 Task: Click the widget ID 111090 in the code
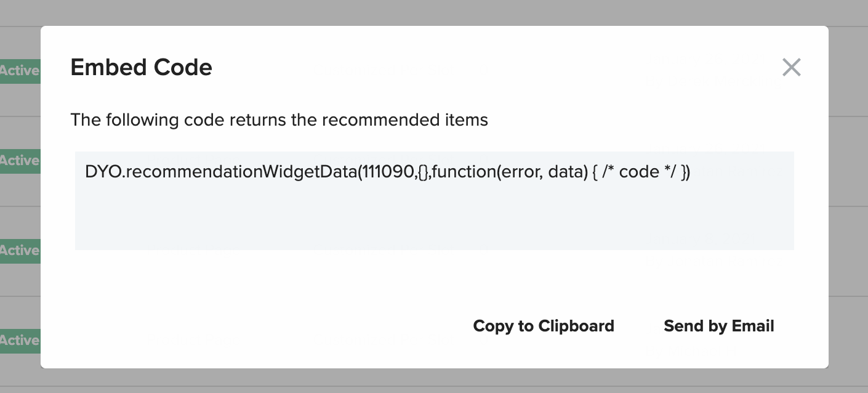coord(388,172)
